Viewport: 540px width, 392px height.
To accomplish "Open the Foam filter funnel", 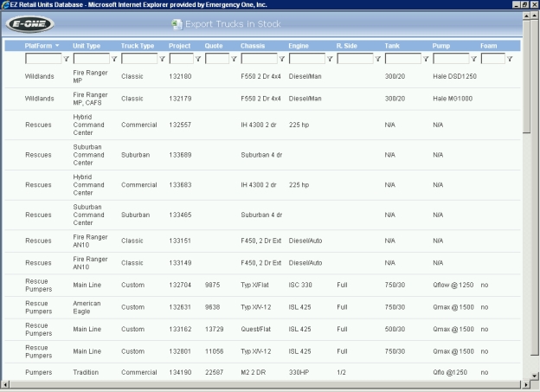I will point(510,59).
